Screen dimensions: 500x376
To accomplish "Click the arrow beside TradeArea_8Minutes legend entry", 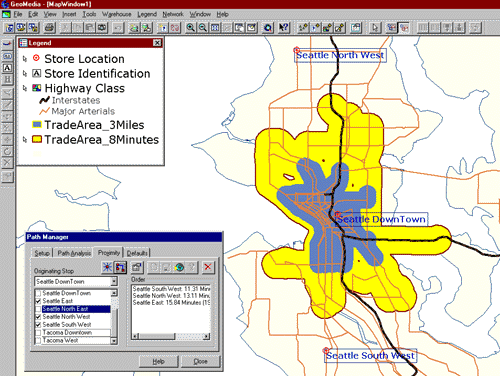I will pos(25,139).
